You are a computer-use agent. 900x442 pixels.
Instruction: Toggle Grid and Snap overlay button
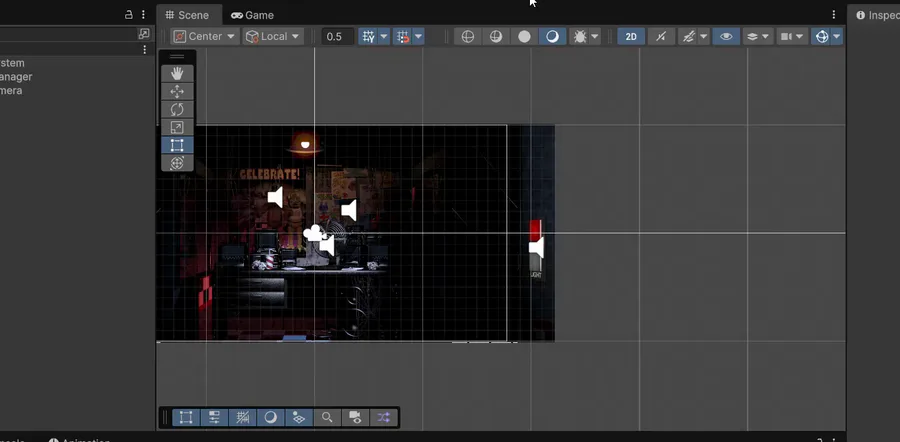pyautogui.click(x=242, y=417)
